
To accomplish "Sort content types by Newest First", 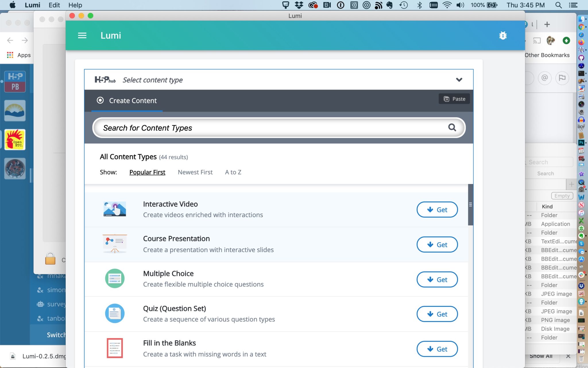I will [195, 172].
